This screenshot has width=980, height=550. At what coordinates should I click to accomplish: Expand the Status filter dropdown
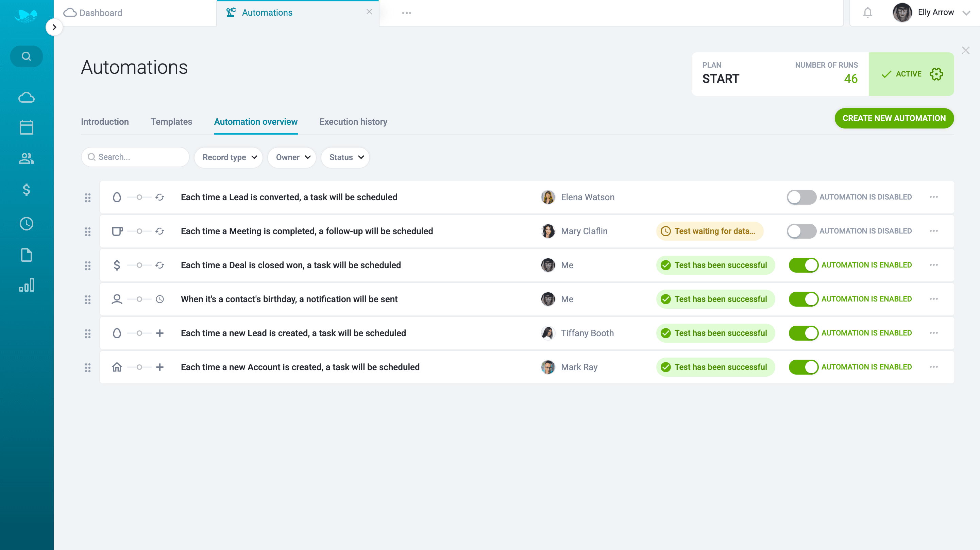(x=345, y=157)
